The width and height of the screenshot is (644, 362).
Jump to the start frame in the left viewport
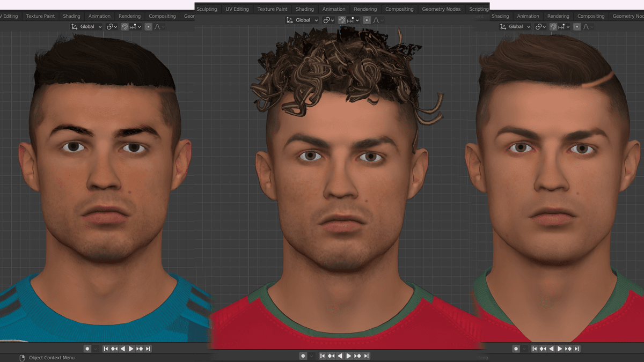pos(106,349)
